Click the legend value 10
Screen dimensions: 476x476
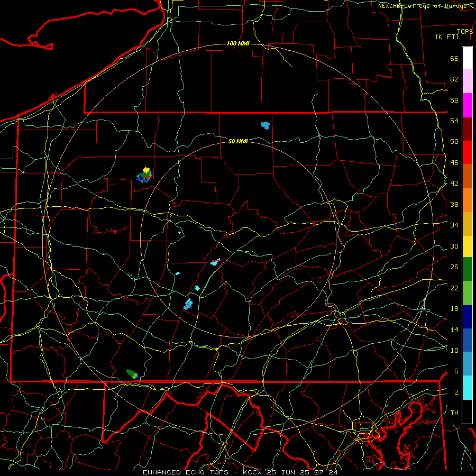pyautogui.click(x=454, y=350)
